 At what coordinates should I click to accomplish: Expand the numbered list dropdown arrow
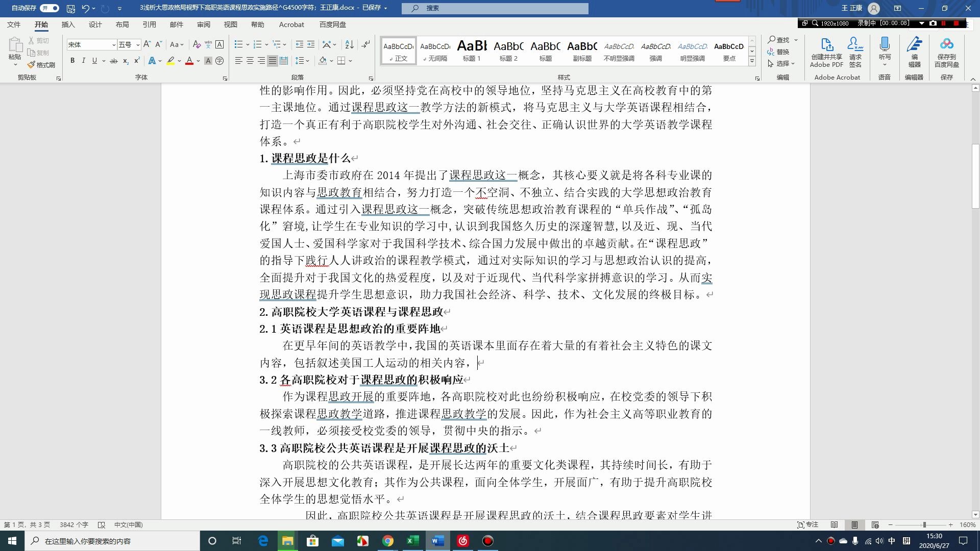tap(267, 44)
